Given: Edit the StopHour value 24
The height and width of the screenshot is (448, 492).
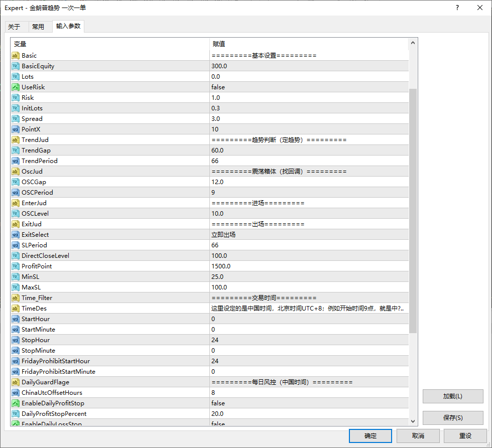Looking at the screenshot, I should (x=309, y=340).
